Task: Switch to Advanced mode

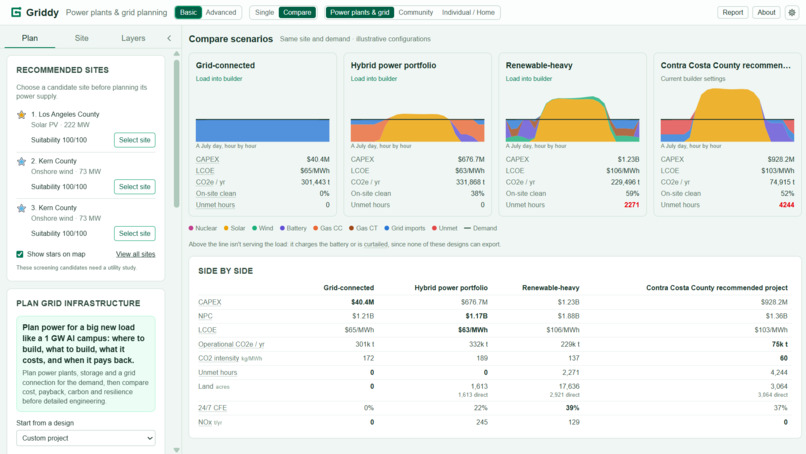Action: (221, 12)
